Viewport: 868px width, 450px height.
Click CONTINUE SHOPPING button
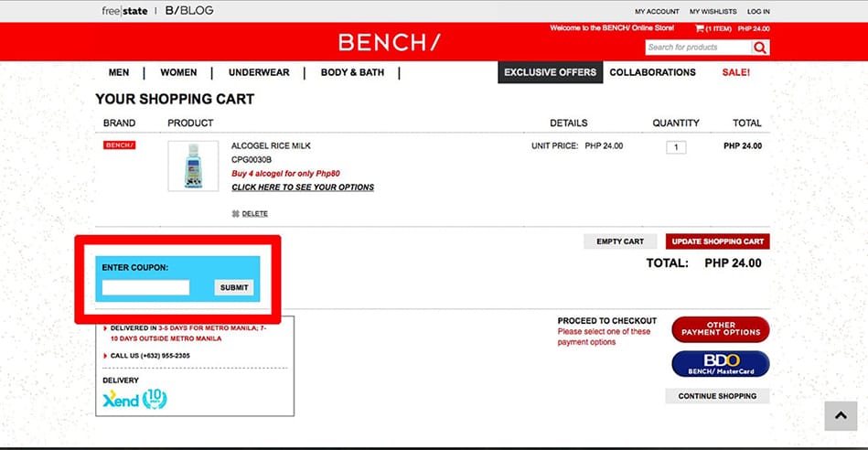717,396
